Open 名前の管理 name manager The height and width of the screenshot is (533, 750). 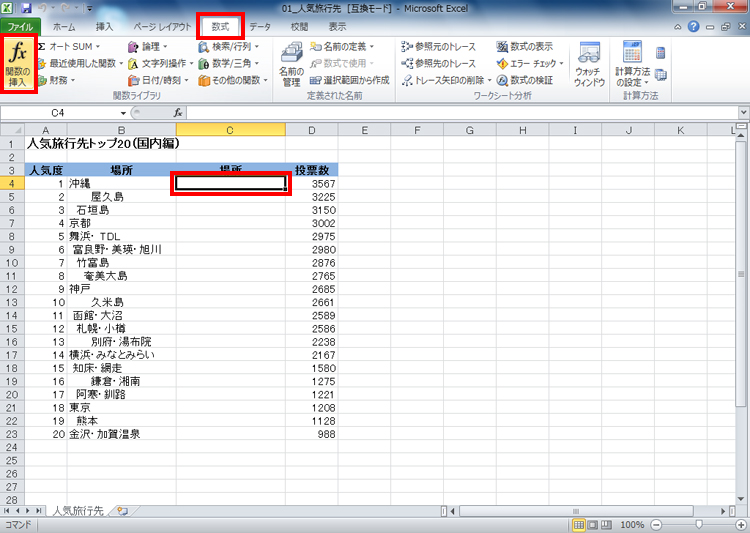pyautogui.click(x=291, y=64)
